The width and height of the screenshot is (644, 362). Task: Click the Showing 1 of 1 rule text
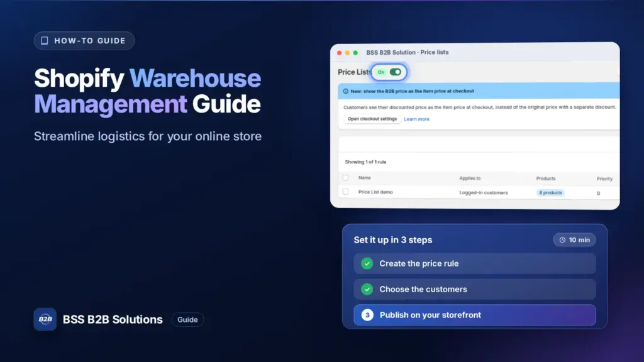pos(365,162)
